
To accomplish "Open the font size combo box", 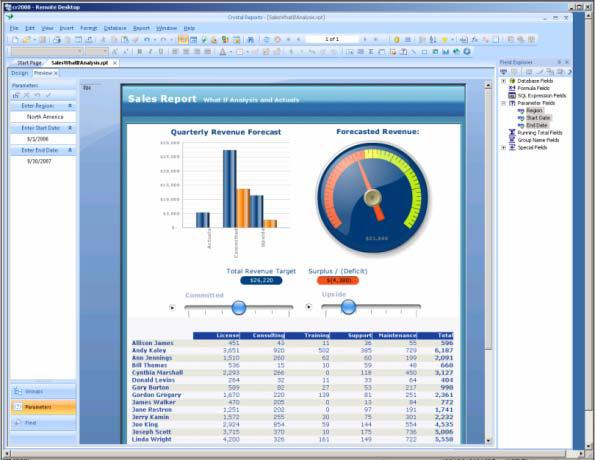I will (x=97, y=52).
